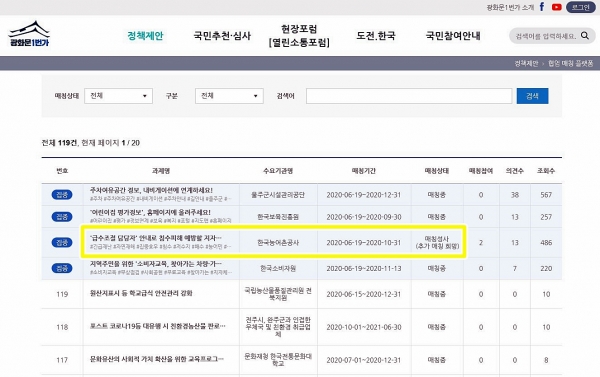Screen dimensions: 600x377
Task: Click the 조회수 column header
Action: pos(546,171)
